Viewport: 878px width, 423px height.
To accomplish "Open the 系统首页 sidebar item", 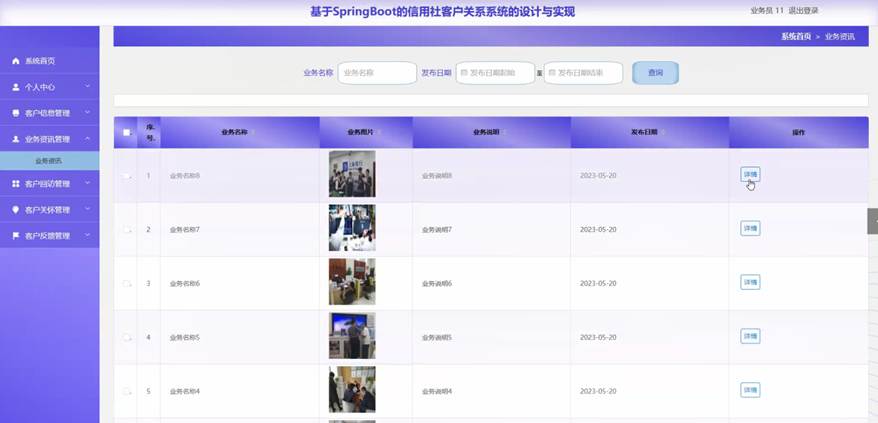I will pos(50,61).
